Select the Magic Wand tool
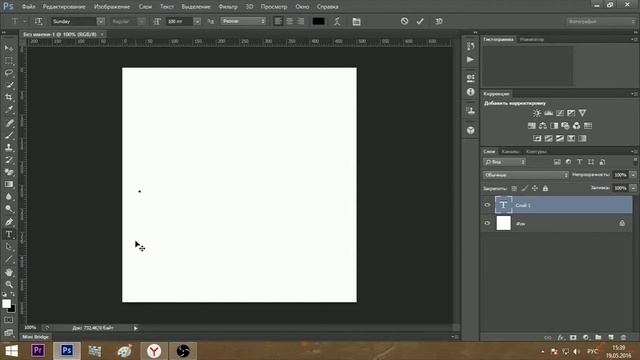640x360 pixels. tap(9, 85)
